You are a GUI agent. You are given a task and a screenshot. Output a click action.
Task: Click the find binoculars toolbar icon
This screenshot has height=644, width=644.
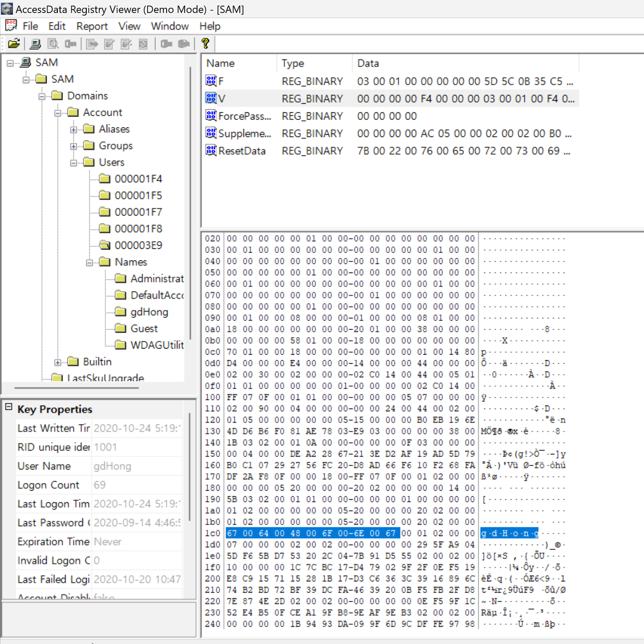(184, 44)
